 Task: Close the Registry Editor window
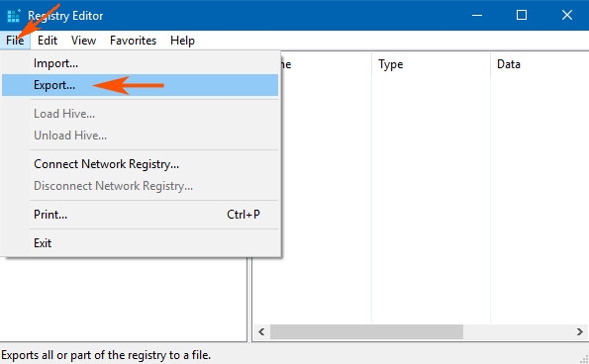coord(567,16)
